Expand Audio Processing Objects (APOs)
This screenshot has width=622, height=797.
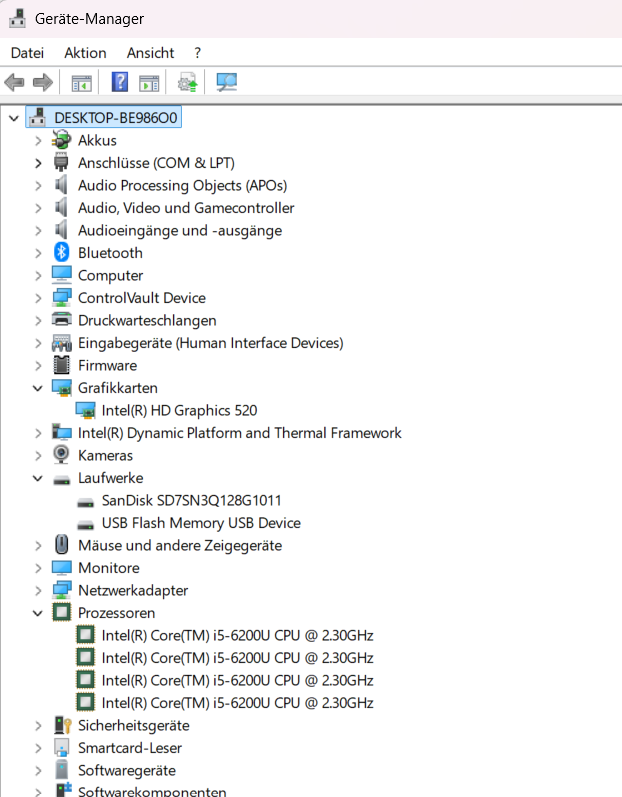(38, 186)
